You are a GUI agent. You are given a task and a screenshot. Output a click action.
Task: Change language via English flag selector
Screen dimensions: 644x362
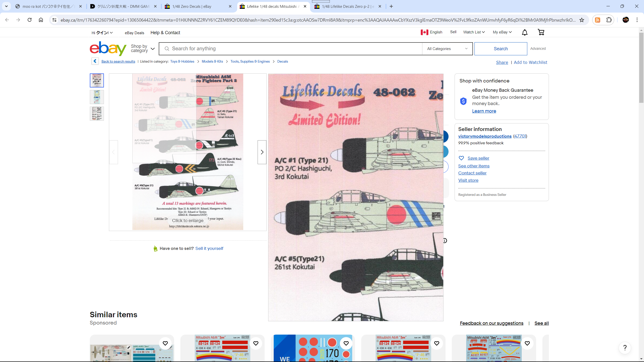pyautogui.click(x=431, y=32)
